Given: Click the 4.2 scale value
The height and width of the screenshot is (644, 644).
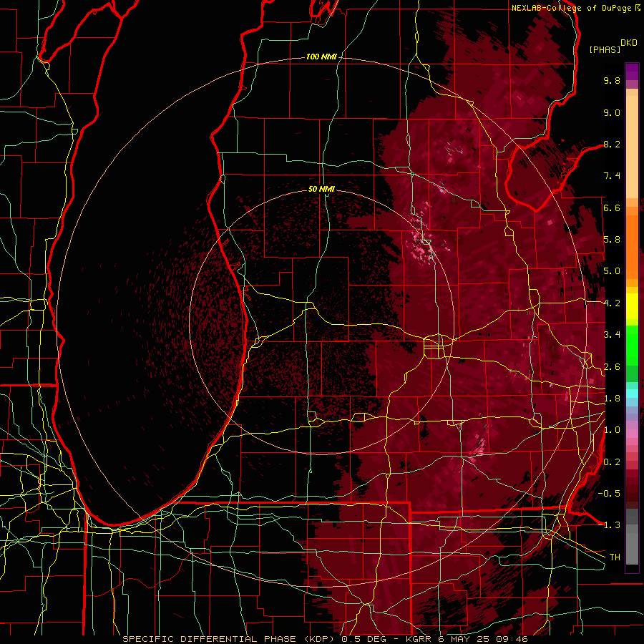Looking at the screenshot, I should click(612, 303).
